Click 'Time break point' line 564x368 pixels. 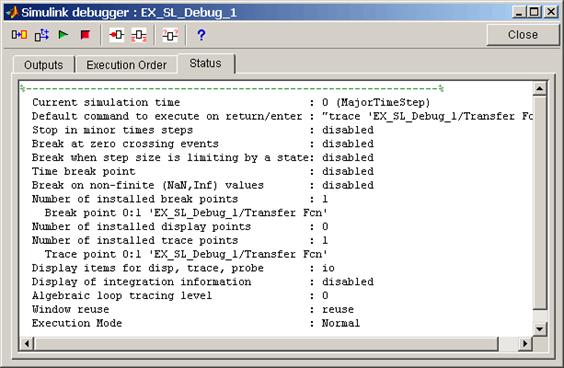[203, 172]
